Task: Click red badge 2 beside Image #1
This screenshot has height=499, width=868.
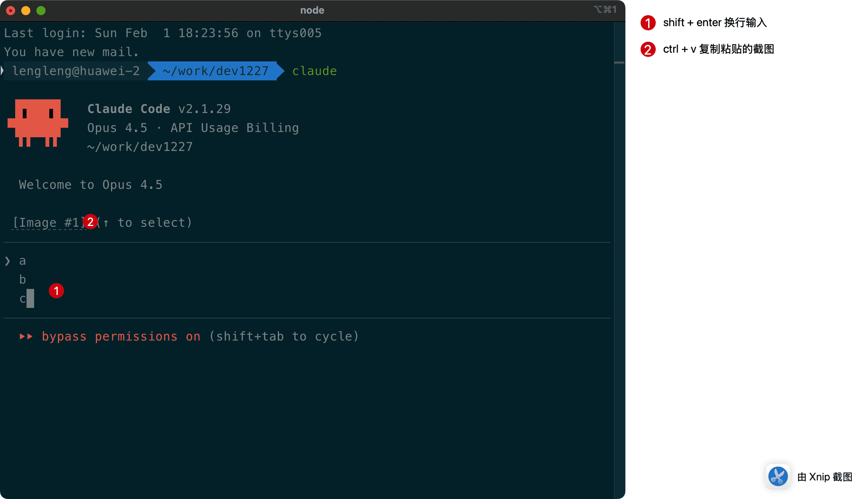Action: (90, 222)
